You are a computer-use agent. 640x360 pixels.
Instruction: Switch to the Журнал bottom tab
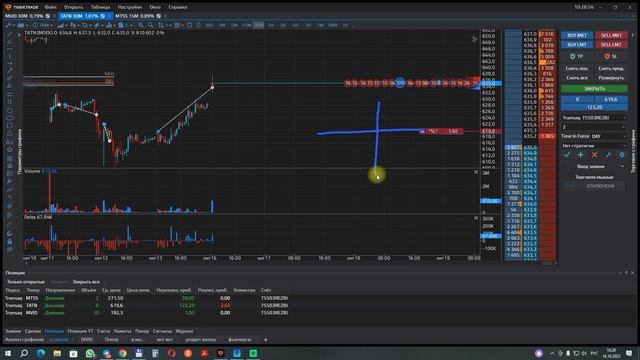tap(184, 331)
